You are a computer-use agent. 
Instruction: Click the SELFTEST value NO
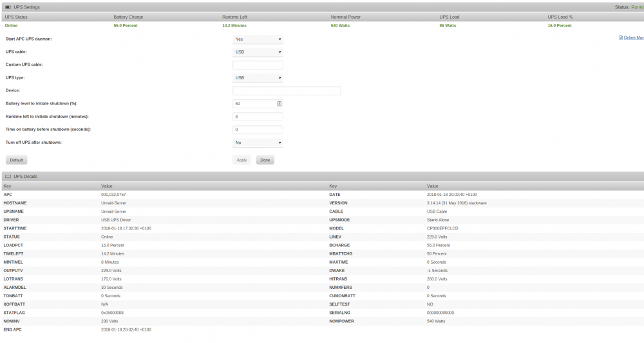coord(430,304)
